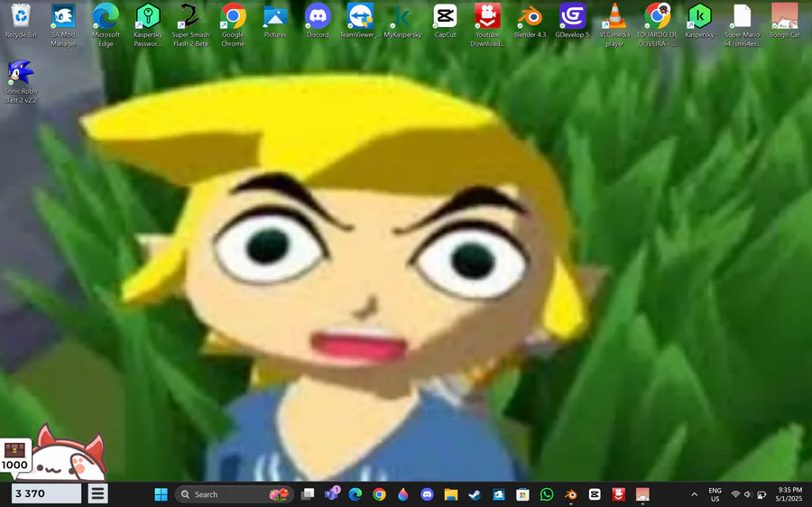Screen dimensions: 812x507
Task: Select the Pictures folder desktop icon
Action: point(275,21)
